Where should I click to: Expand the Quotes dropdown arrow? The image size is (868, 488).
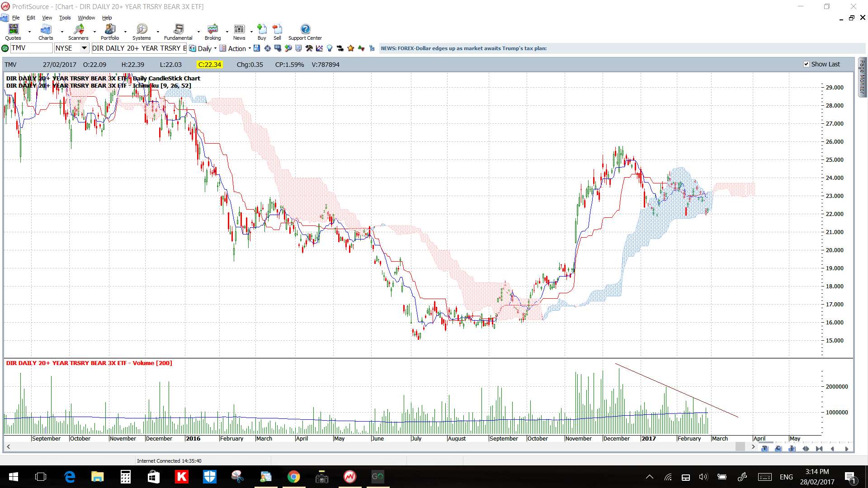[29, 32]
